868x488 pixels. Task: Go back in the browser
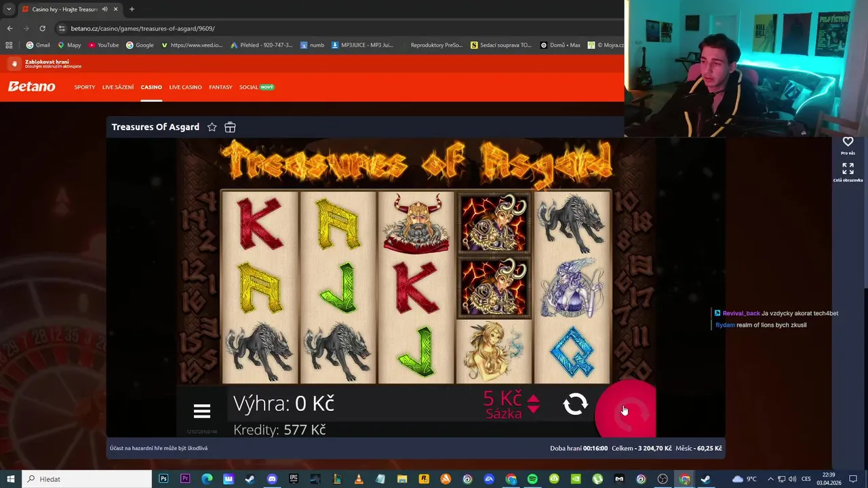[9, 28]
